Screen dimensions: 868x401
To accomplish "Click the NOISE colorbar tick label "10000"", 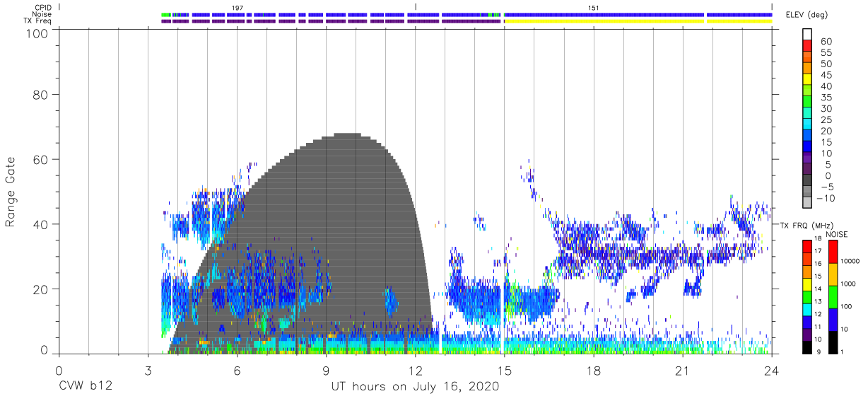I will point(852,261).
